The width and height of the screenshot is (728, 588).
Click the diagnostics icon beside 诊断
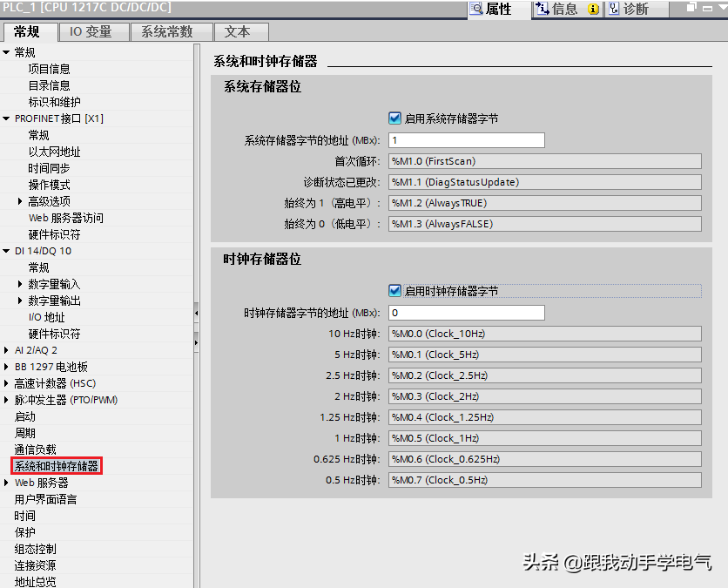click(614, 9)
